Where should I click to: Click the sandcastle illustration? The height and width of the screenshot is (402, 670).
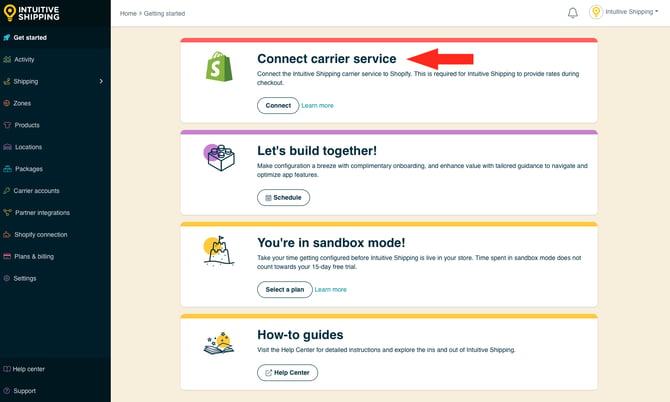click(219, 251)
